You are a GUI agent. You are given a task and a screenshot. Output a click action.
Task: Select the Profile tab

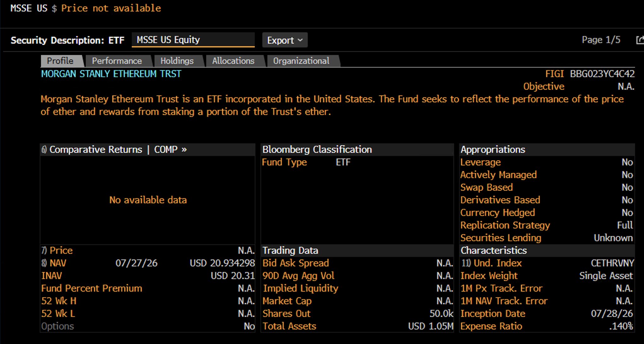(x=61, y=61)
